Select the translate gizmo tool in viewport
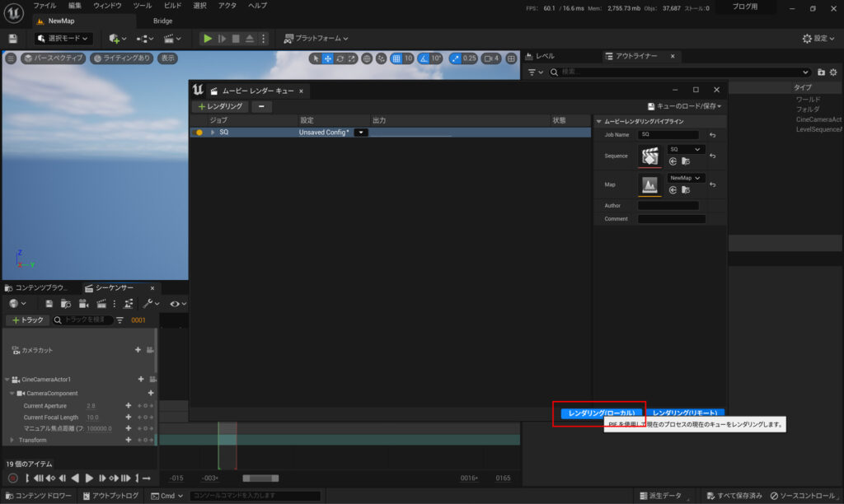The height and width of the screenshot is (504, 844). (328, 58)
